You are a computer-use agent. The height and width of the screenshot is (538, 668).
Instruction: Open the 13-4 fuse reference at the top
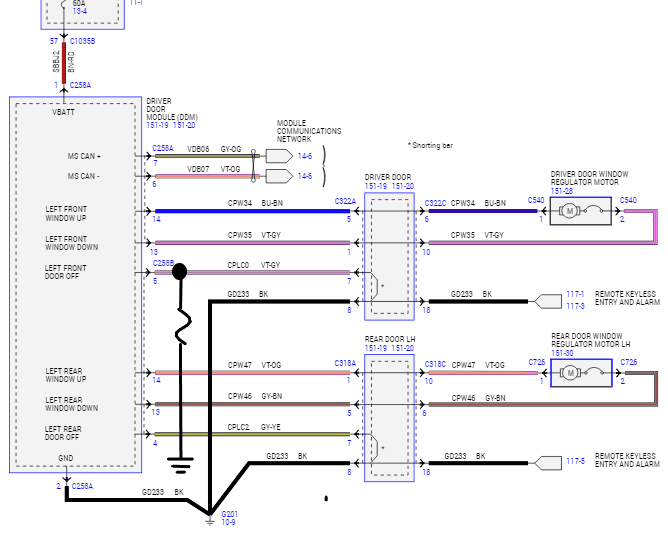(x=80, y=11)
